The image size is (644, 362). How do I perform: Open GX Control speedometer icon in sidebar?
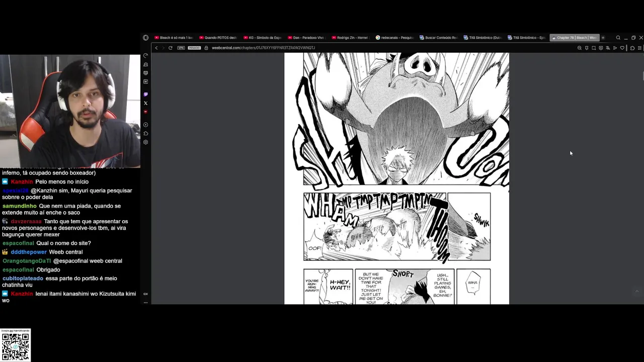pos(146,56)
